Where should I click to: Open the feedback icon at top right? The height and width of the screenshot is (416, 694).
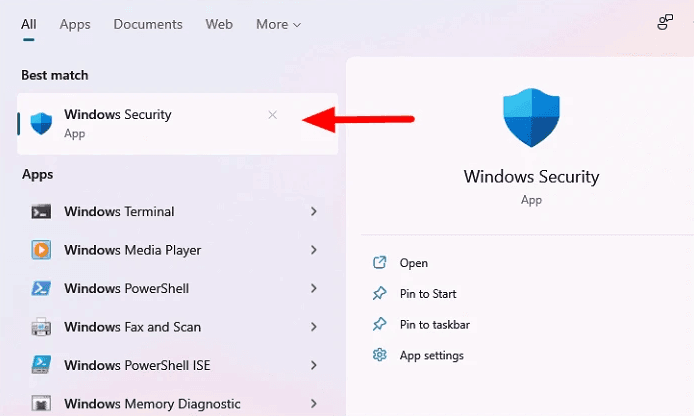pos(665,22)
